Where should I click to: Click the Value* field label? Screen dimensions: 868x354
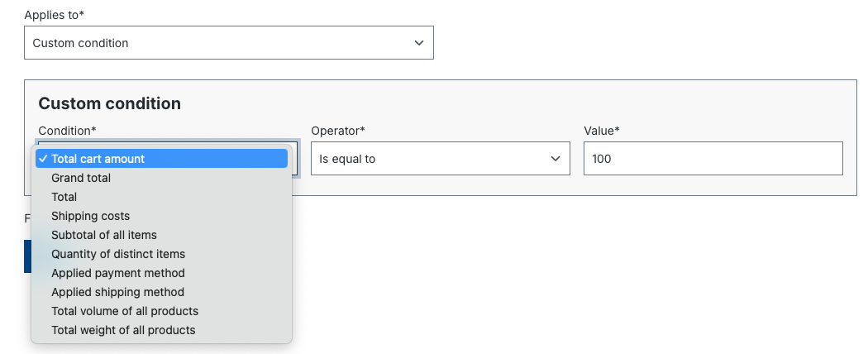click(602, 131)
